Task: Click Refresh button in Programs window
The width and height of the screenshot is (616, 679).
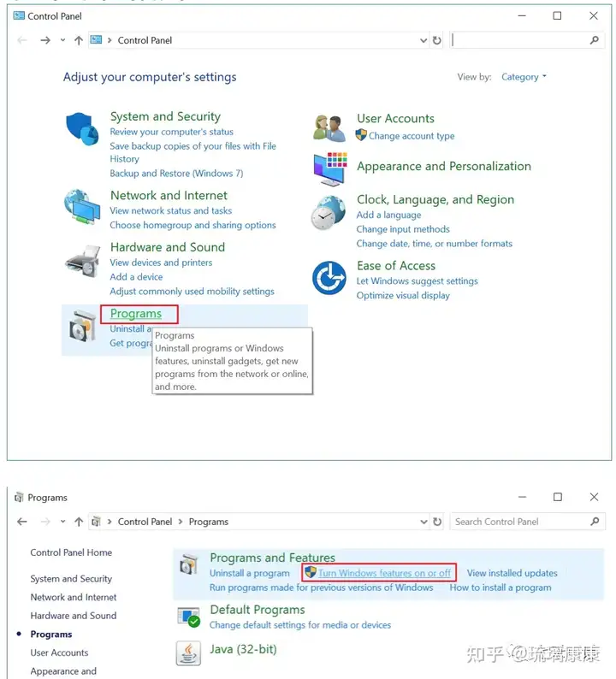Action: [437, 522]
